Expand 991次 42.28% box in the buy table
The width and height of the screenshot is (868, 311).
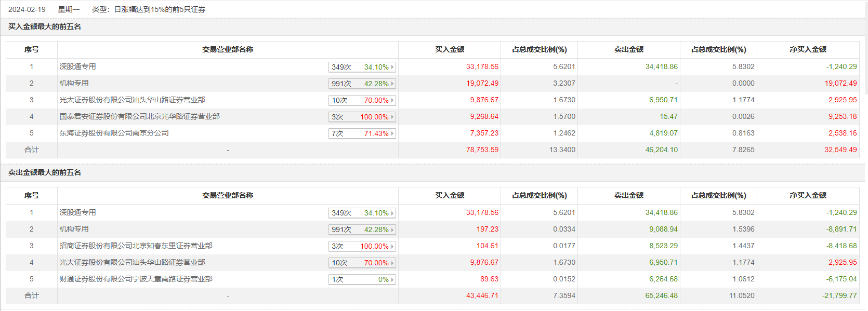coord(362,84)
